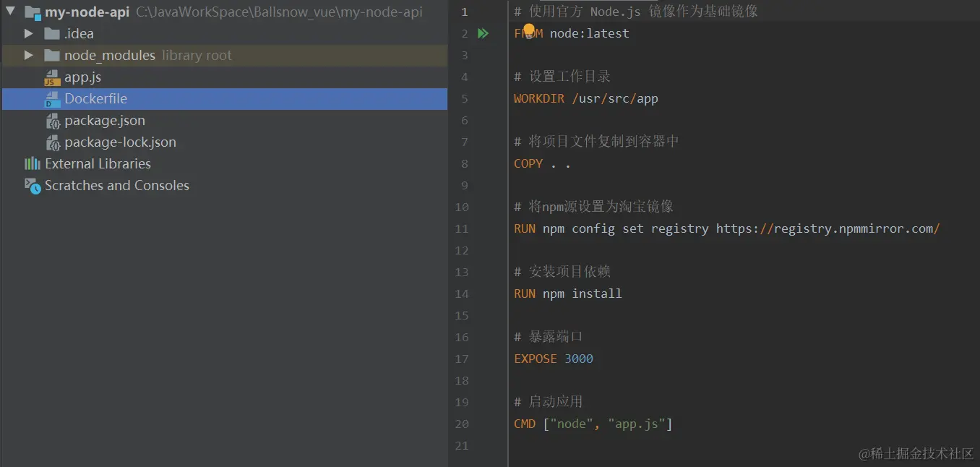The height and width of the screenshot is (467, 980).
Task: Collapse the my-node-api project root
Action: (10, 12)
